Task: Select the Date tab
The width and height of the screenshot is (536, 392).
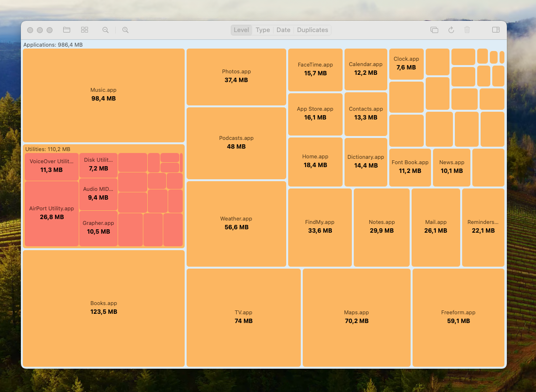Action: point(283,30)
